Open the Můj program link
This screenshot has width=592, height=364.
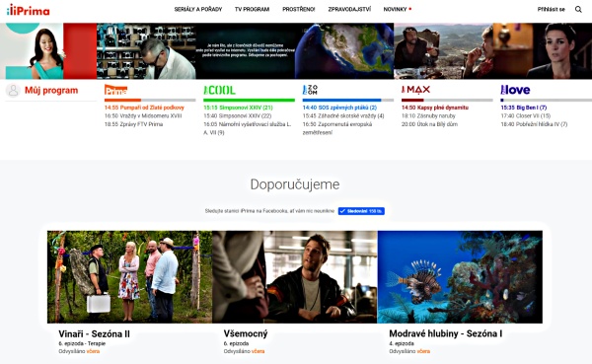pyautogui.click(x=51, y=91)
